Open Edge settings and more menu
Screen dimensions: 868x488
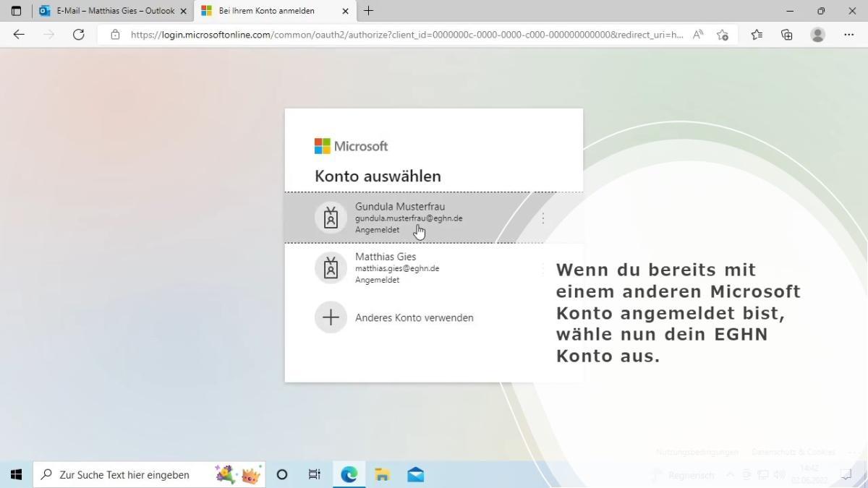tap(848, 35)
